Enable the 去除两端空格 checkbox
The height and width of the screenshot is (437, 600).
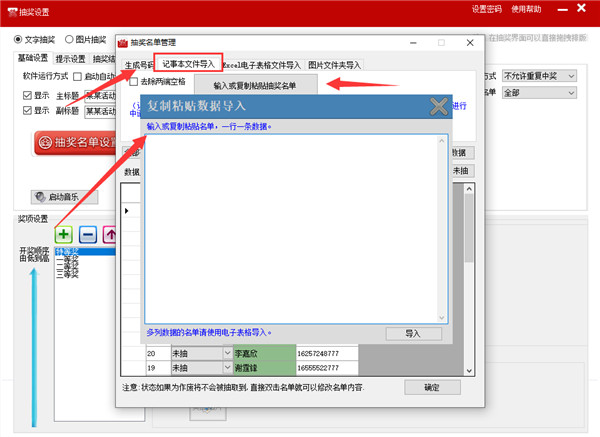click(134, 82)
